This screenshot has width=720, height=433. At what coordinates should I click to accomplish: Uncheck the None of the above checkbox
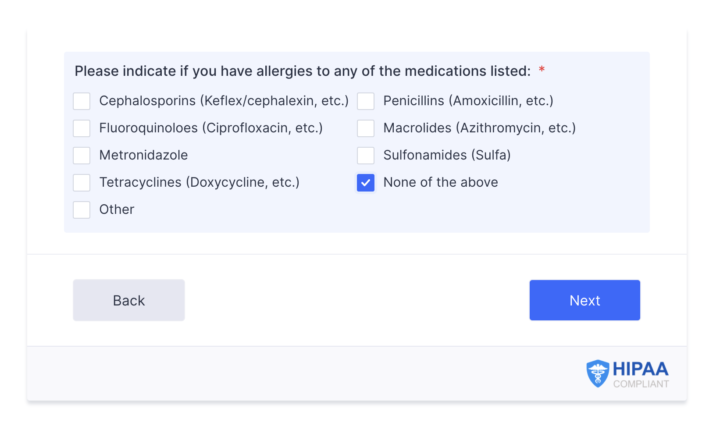pyautogui.click(x=366, y=182)
